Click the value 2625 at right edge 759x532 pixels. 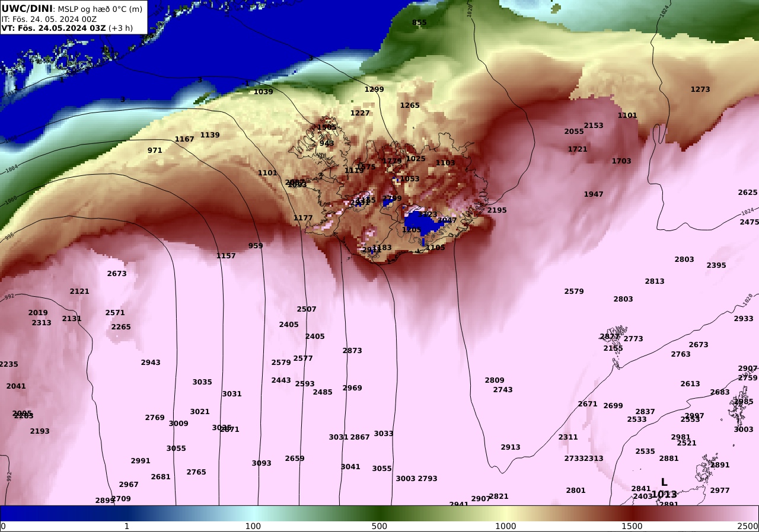coord(748,193)
